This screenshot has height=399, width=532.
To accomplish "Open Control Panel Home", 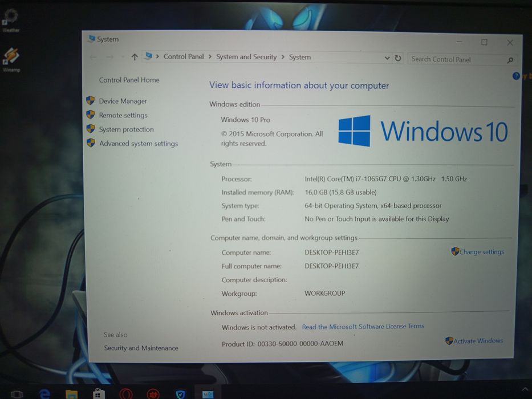I will [x=129, y=80].
